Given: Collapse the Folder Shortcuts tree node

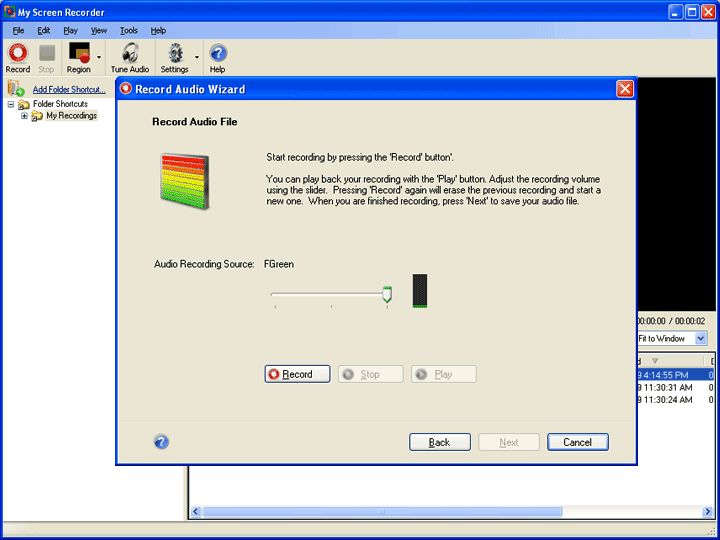Looking at the screenshot, I should tap(11, 104).
